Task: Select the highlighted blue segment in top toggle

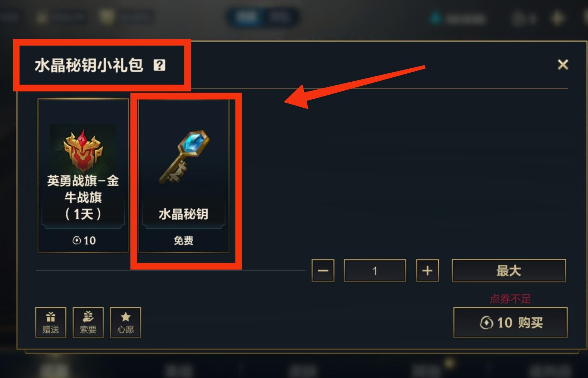Action: click(247, 17)
